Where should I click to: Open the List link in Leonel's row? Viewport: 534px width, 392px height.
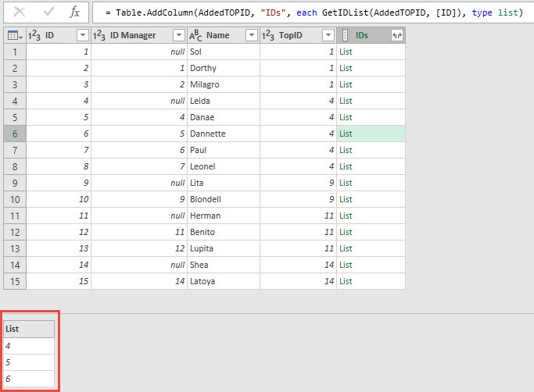pyautogui.click(x=346, y=166)
